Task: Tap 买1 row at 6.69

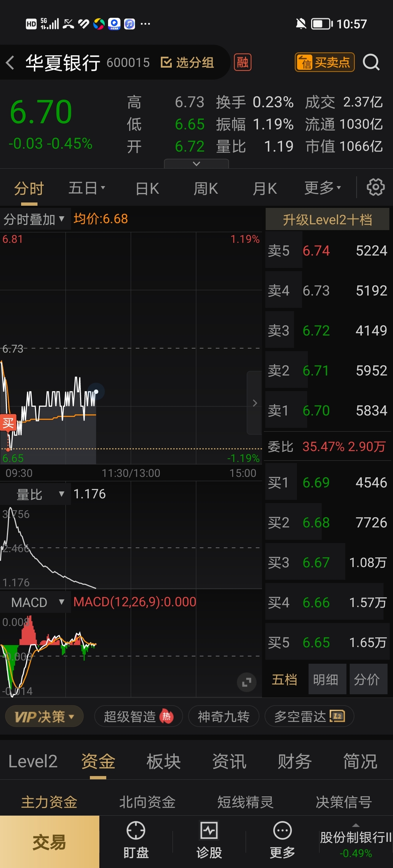Action: (x=327, y=482)
